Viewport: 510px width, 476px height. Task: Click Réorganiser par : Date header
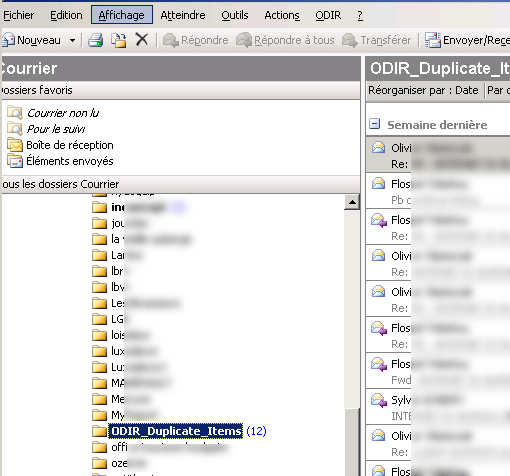pos(423,90)
